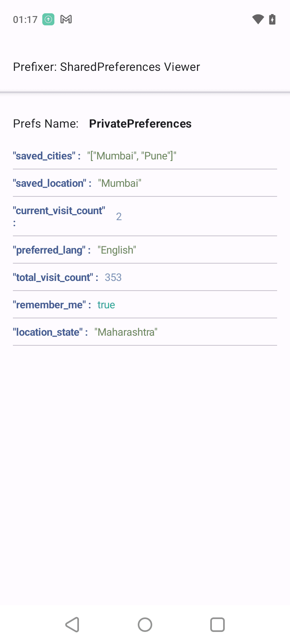Viewport: 290px width, 644px height.
Task: Tap the clock showing 01:17
Action: coord(25,19)
